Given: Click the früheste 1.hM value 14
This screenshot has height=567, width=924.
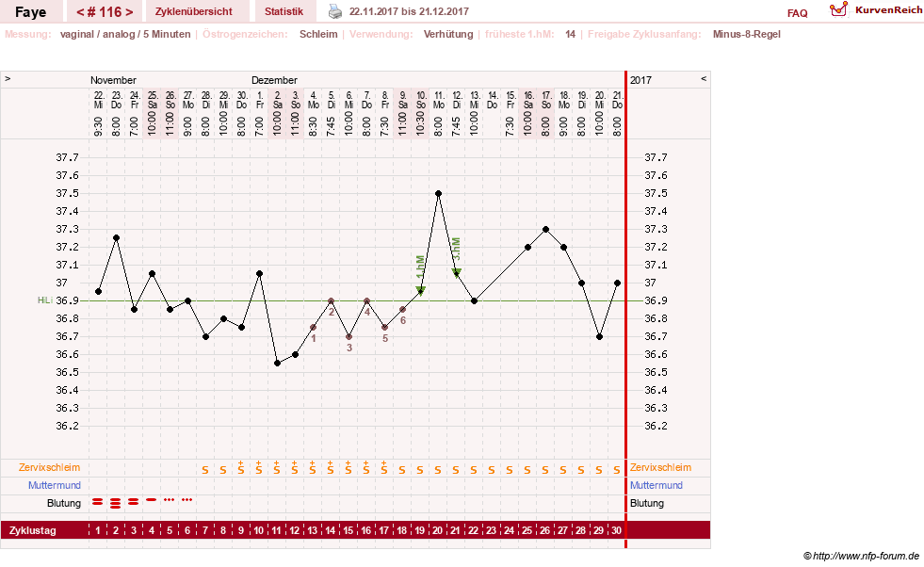Looking at the screenshot, I should point(571,34).
